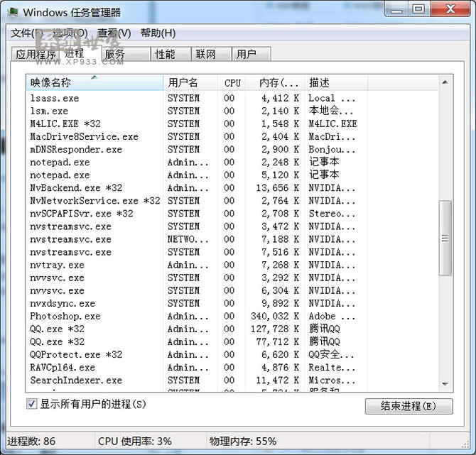Open the 查看(V) menu
Viewport: 476px width, 455px height.
coord(114,33)
